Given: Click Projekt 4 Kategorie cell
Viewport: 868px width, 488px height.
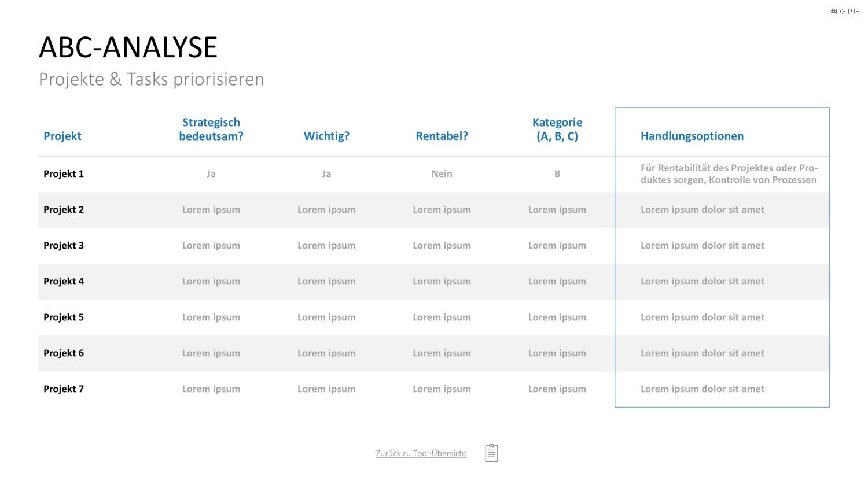Looking at the screenshot, I should click(x=557, y=281).
